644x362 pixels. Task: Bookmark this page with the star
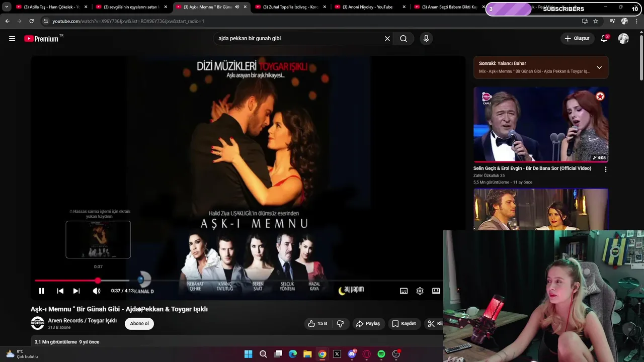[596, 21]
